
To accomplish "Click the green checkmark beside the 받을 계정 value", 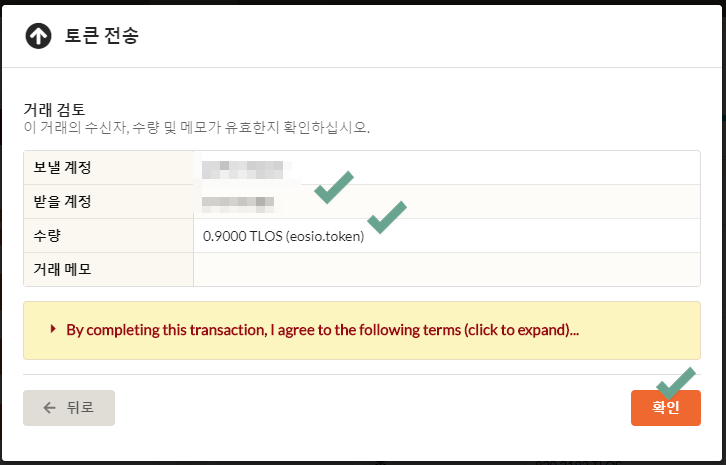I will coord(334,187).
